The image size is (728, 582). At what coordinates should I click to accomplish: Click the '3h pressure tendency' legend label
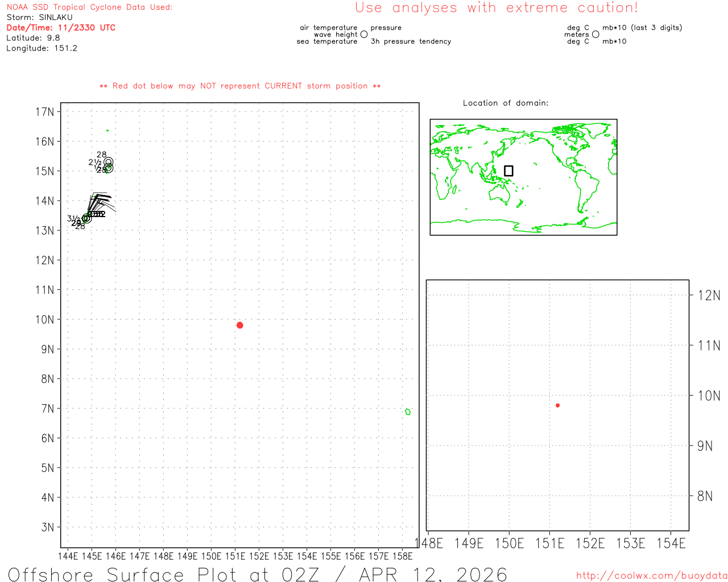pyautogui.click(x=411, y=41)
